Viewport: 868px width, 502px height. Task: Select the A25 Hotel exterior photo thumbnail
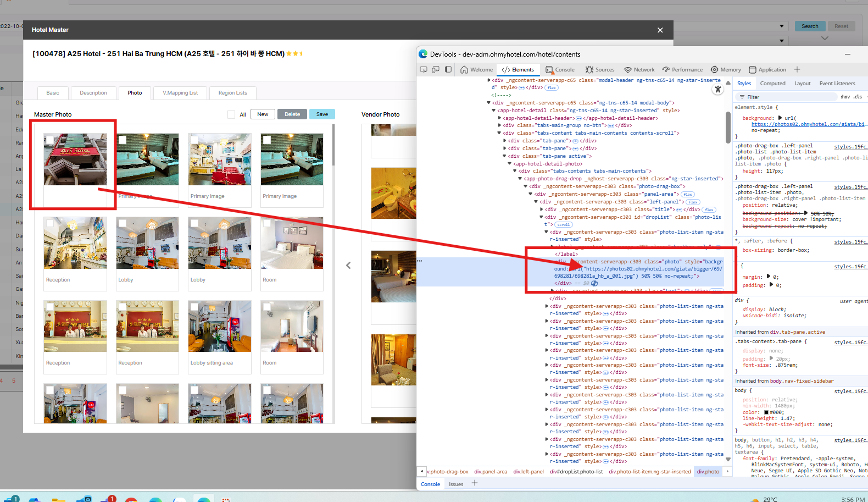(x=75, y=159)
